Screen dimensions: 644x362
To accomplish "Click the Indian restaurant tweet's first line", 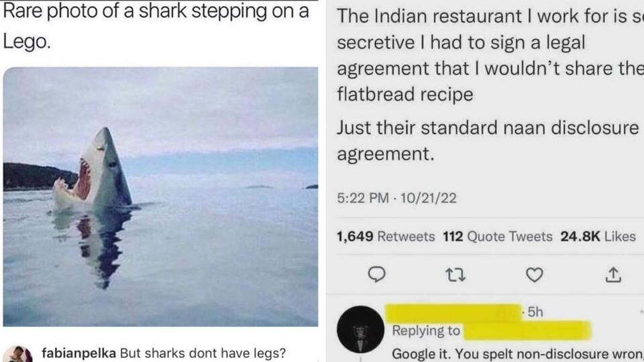I will click(x=490, y=16).
